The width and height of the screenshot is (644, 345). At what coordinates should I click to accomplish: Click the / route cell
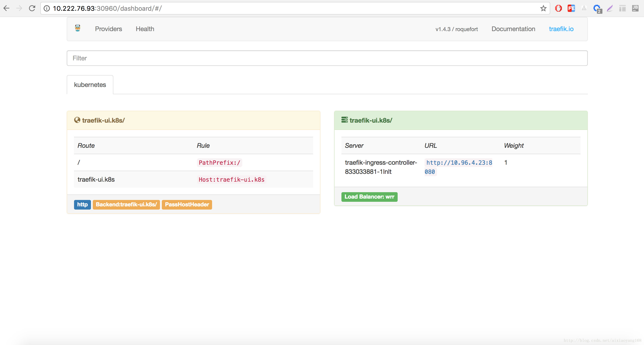(x=79, y=163)
